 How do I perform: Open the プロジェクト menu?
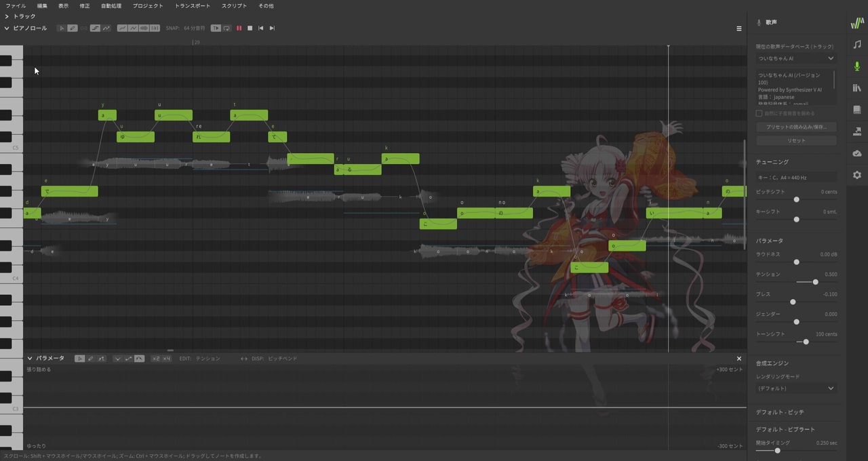(148, 5)
